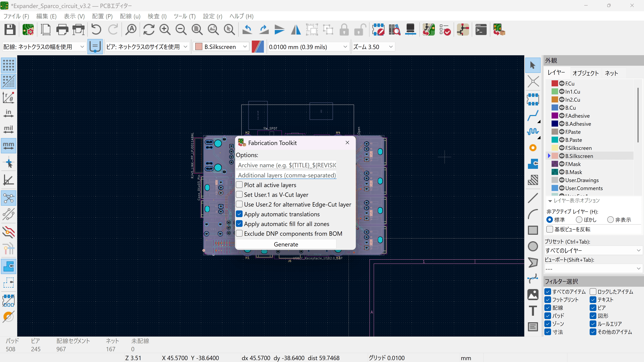The height and width of the screenshot is (362, 644).
Task: Uncheck Apply automatic translations
Action: (239, 214)
